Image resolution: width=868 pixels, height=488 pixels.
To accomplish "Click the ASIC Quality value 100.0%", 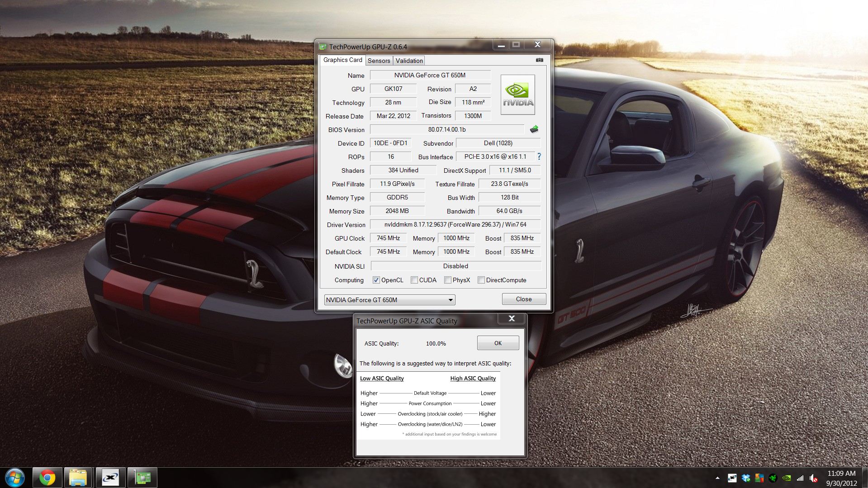I will pyautogui.click(x=436, y=343).
